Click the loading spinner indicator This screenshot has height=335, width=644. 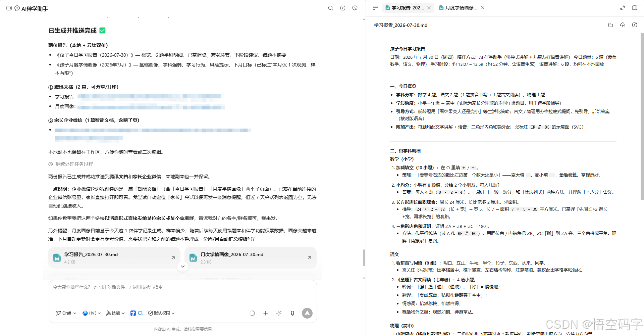[252, 313]
